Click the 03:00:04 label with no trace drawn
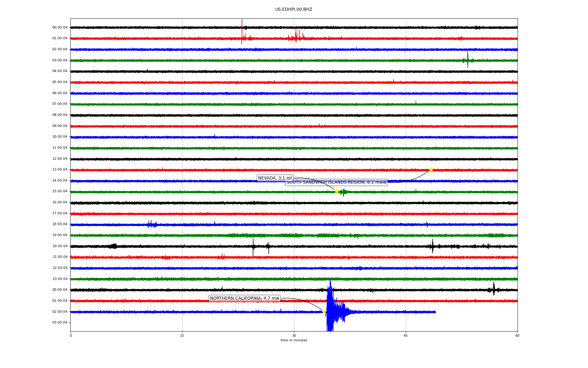 tap(60, 323)
